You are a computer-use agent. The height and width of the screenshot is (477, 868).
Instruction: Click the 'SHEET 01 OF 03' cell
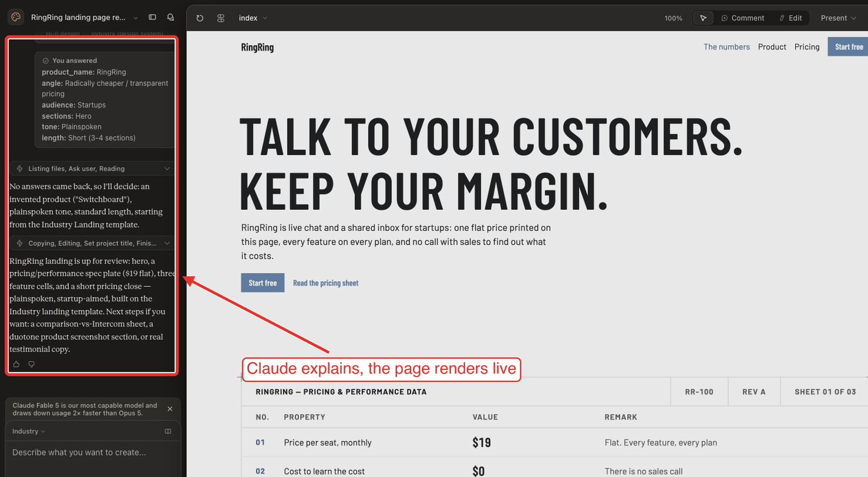click(825, 392)
